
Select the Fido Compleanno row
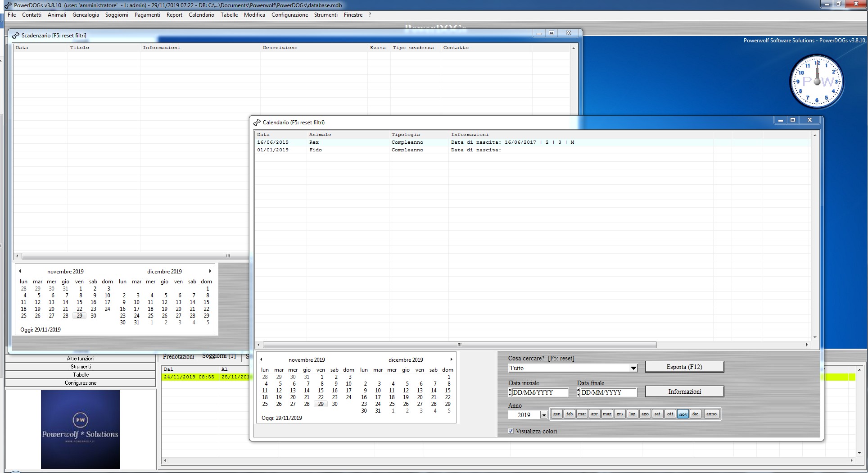[x=532, y=150]
